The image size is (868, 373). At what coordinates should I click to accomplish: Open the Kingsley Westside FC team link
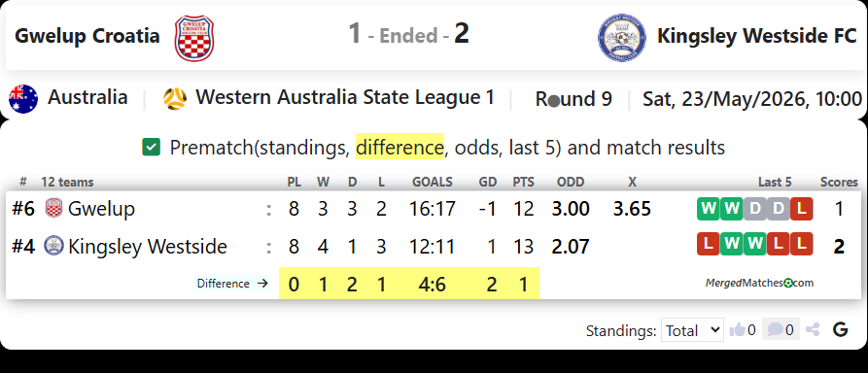tap(757, 35)
